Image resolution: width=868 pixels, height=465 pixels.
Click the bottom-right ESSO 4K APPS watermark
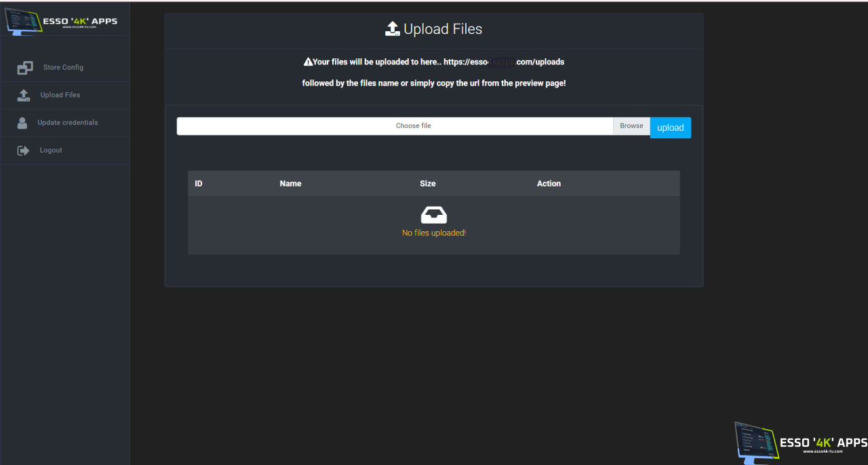pos(800,443)
